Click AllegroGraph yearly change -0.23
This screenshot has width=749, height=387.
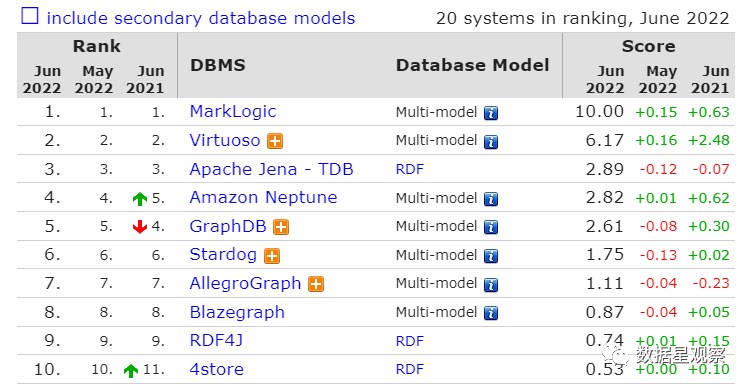coord(711,283)
